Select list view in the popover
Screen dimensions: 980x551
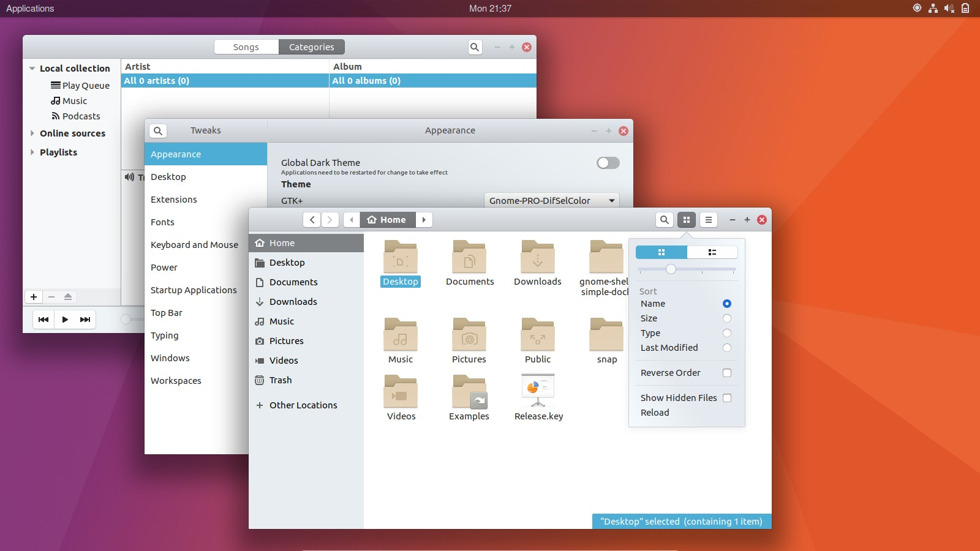(x=712, y=252)
